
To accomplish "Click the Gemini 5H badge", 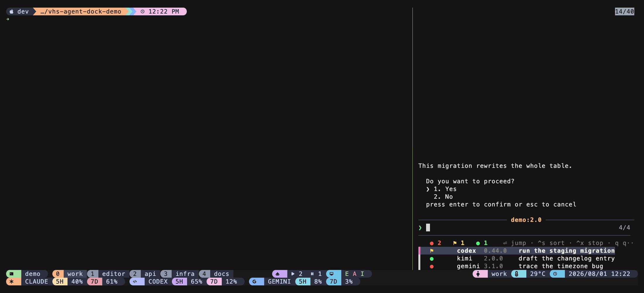I will point(303,282).
